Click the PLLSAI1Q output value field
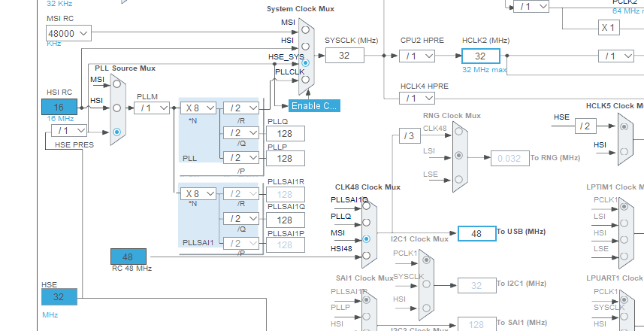 click(x=286, y=220)
